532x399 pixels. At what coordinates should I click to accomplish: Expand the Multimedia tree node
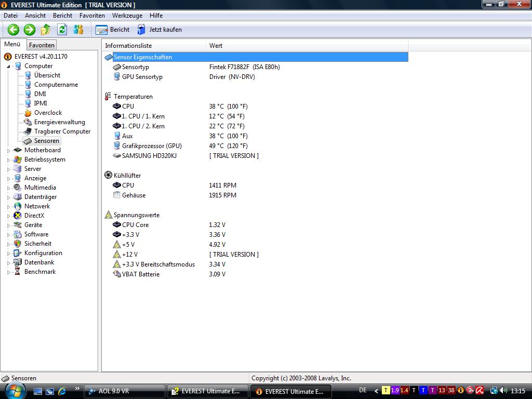(9, 188)
